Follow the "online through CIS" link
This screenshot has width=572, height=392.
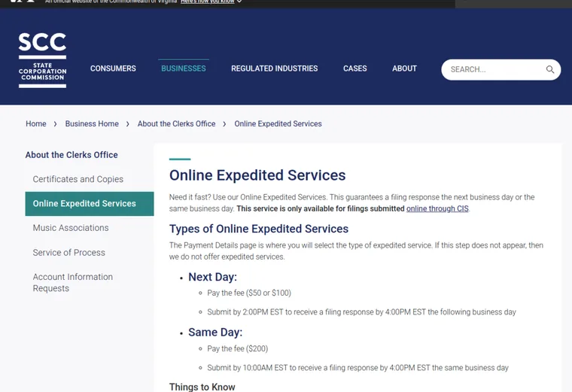(x=437, y=208)
